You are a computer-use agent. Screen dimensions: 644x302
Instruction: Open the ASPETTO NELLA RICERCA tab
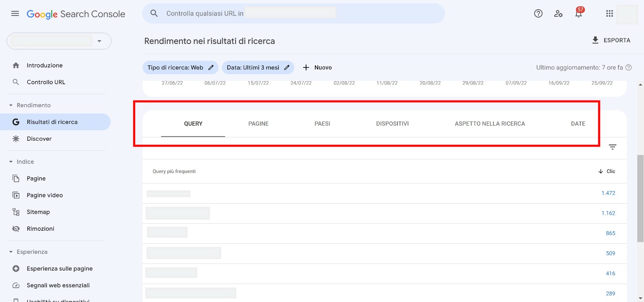[490, 124]
